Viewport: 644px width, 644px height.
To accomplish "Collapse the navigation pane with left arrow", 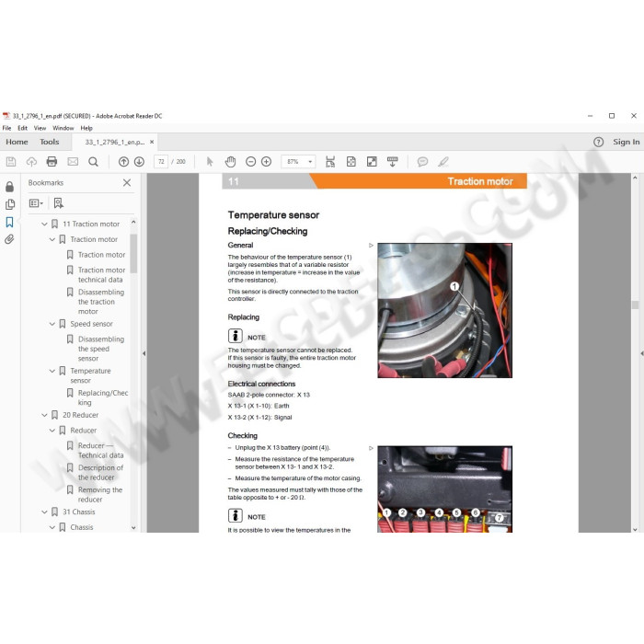I will pos(144,353).
